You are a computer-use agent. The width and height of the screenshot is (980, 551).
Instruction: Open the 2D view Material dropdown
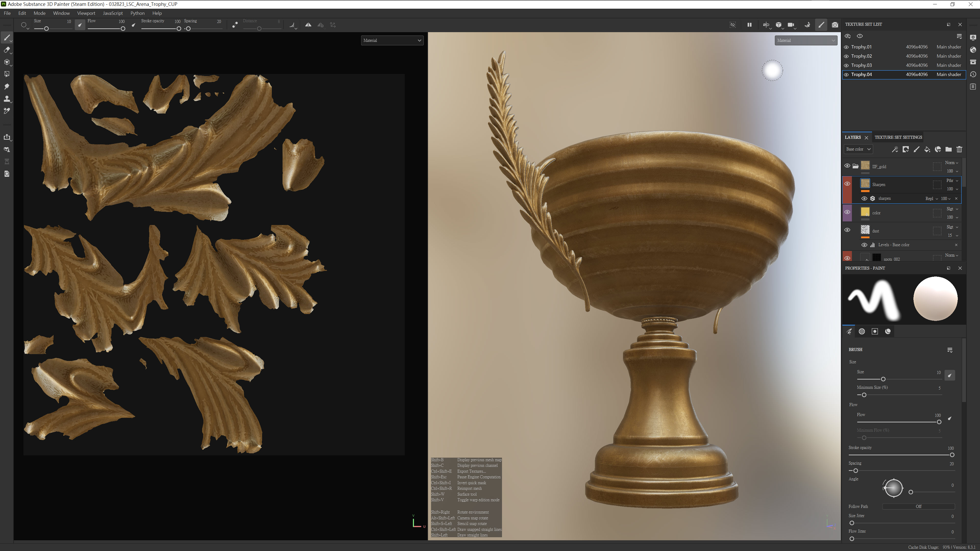pyautogui.click(x=392, y=40)
